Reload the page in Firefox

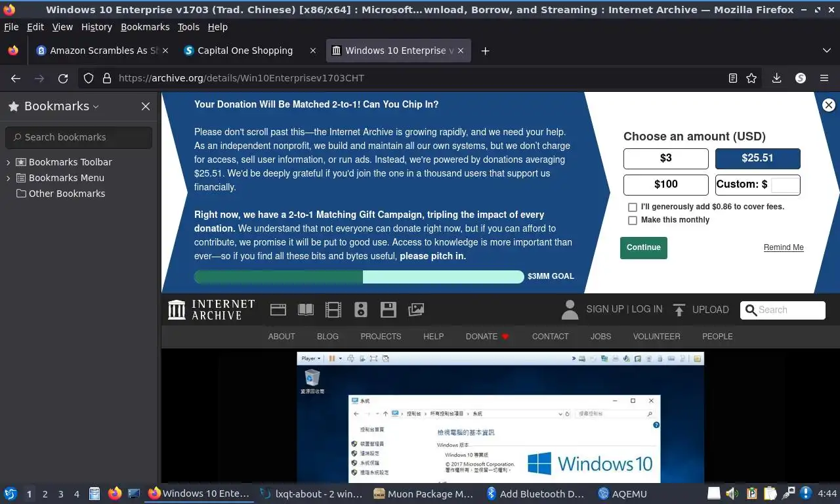pyautogui.click(x=63, y=78)
